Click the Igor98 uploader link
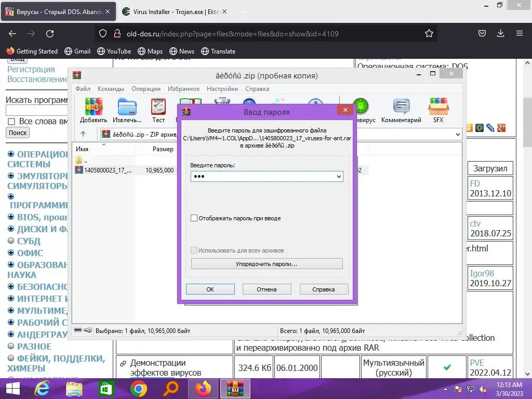Image resolution: width=532 pixels, height=399 pixels. tap(482, 273)
